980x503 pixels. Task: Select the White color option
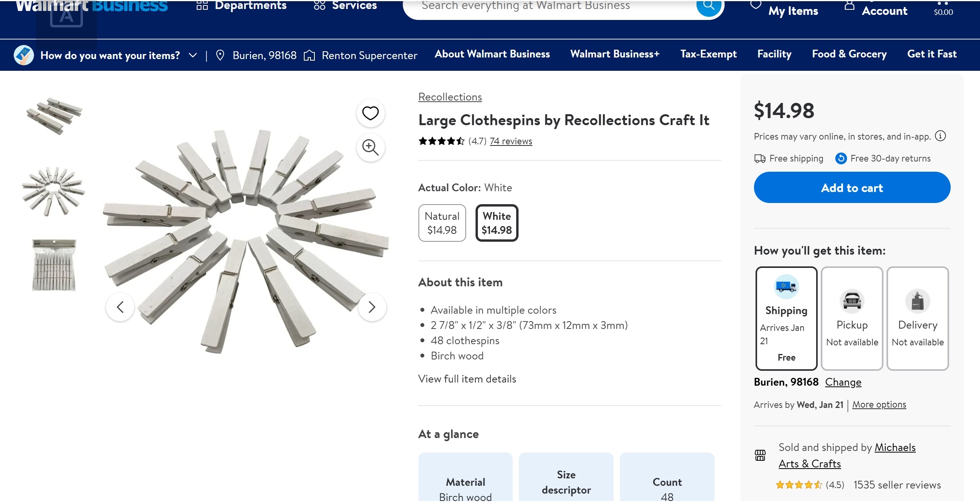pyautogui.click(x=497, y=223)
